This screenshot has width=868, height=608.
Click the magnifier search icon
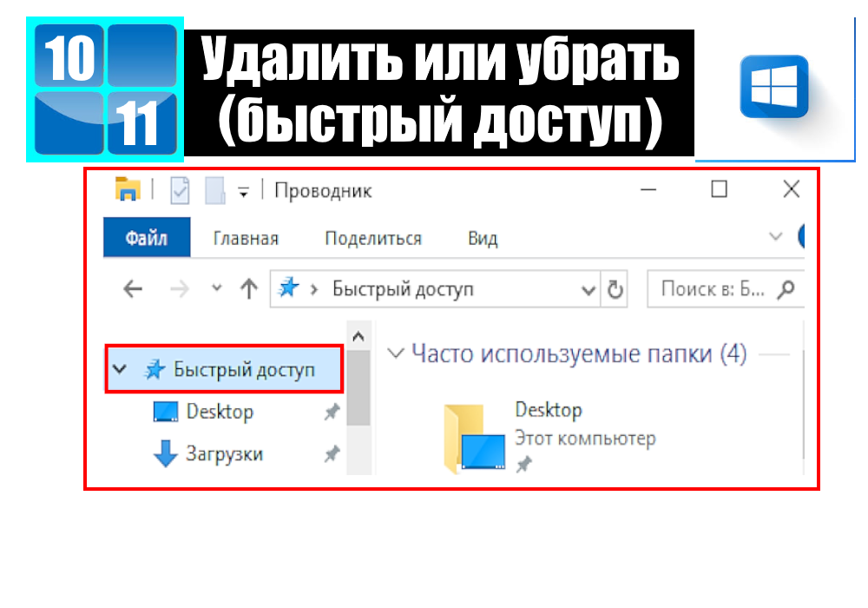786,289
